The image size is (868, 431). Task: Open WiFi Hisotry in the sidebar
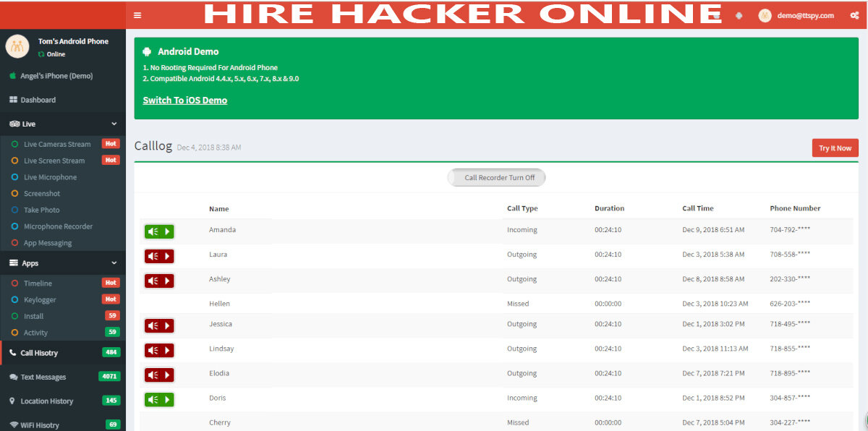click(40, 424)
